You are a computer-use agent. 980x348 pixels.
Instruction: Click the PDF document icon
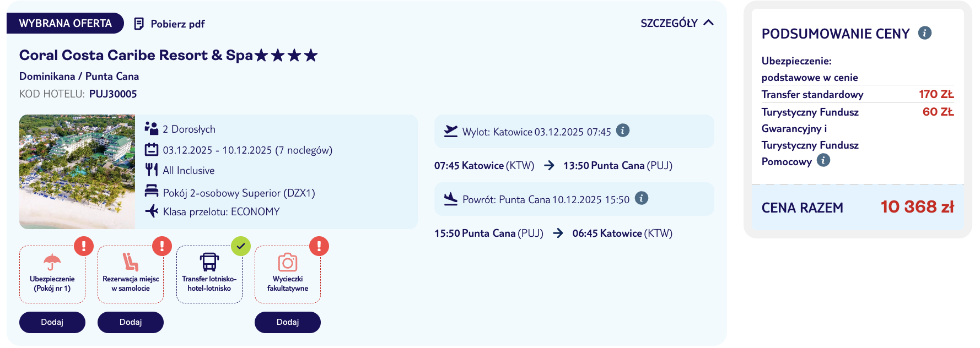tap(139, 24)
